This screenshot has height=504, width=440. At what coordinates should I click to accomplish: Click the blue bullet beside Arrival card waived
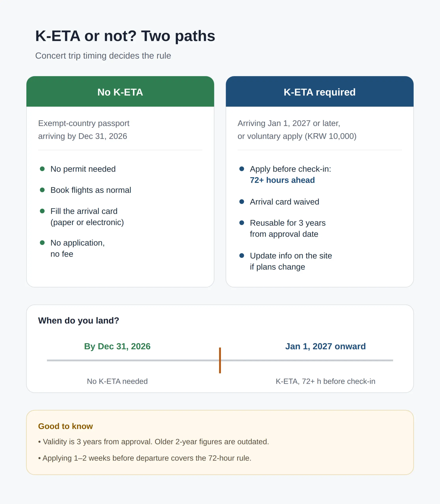(x=242, y=202)
